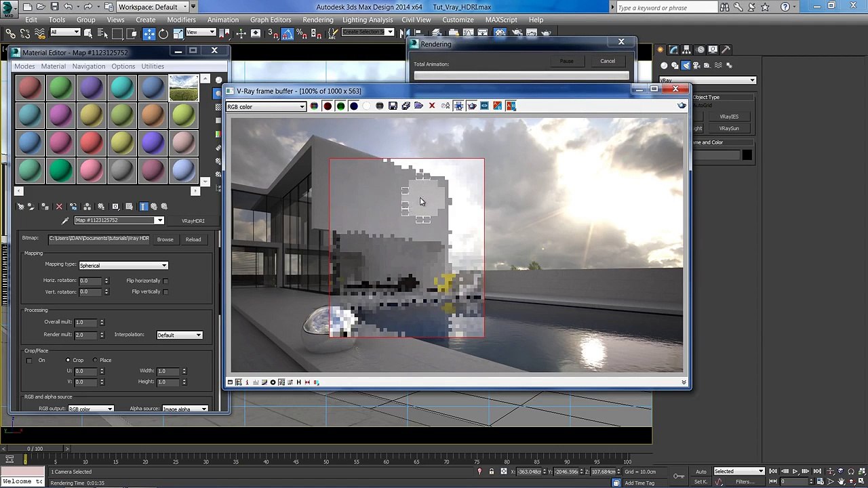Open the Navigation menu in Material Editor
The image size is (868, 488).
(89, 66)
